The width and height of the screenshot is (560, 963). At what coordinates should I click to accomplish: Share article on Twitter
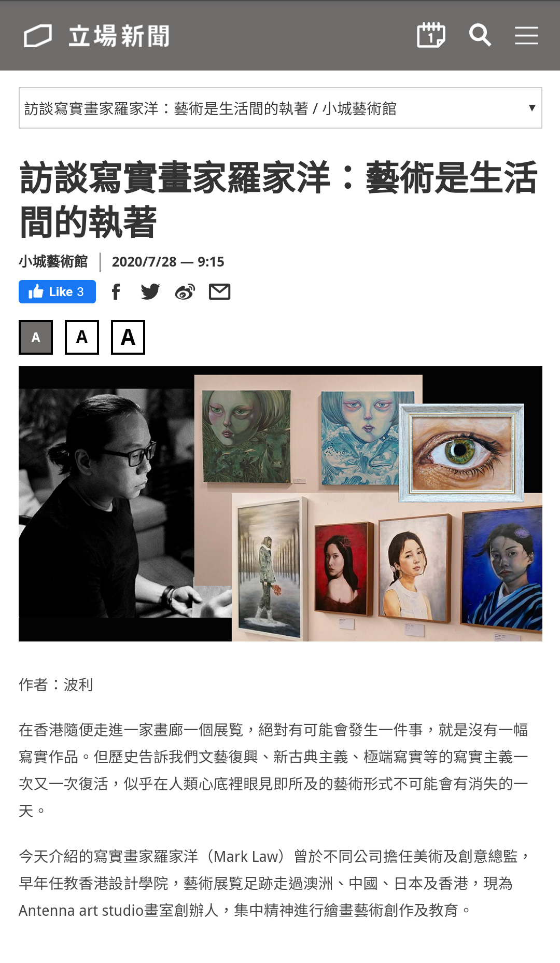click(x=150, y=292)
